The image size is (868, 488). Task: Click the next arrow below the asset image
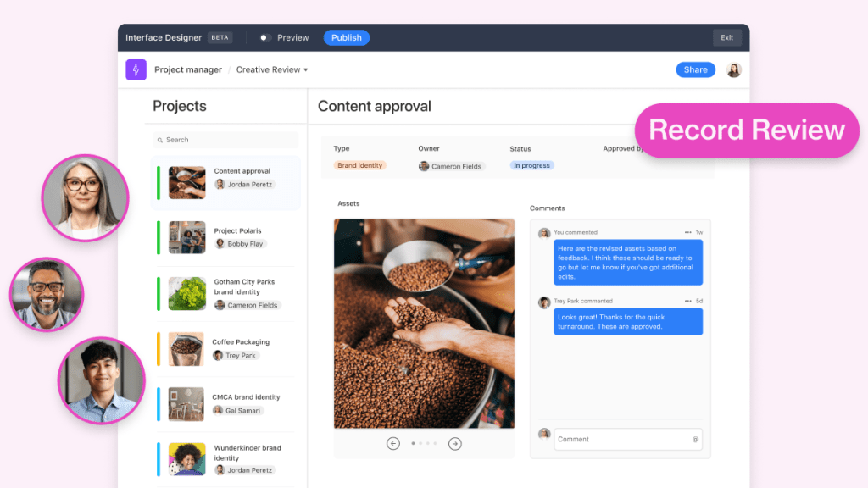click(x=455, y=443)
